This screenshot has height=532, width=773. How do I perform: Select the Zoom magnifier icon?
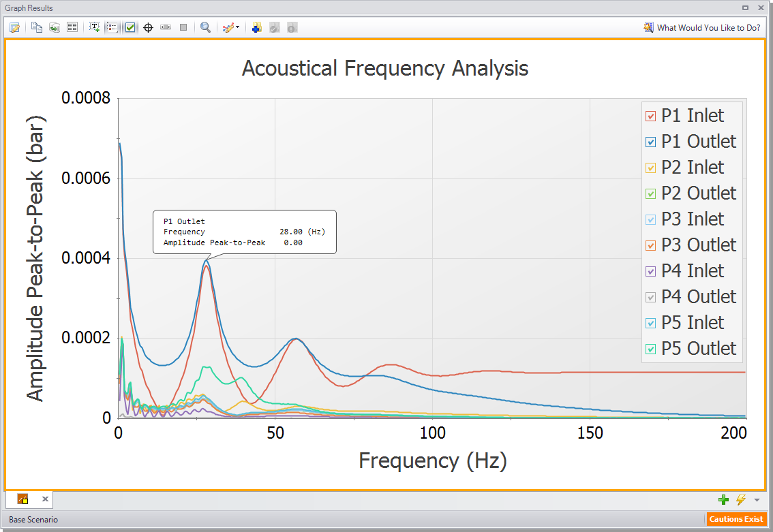pos(205,27)
